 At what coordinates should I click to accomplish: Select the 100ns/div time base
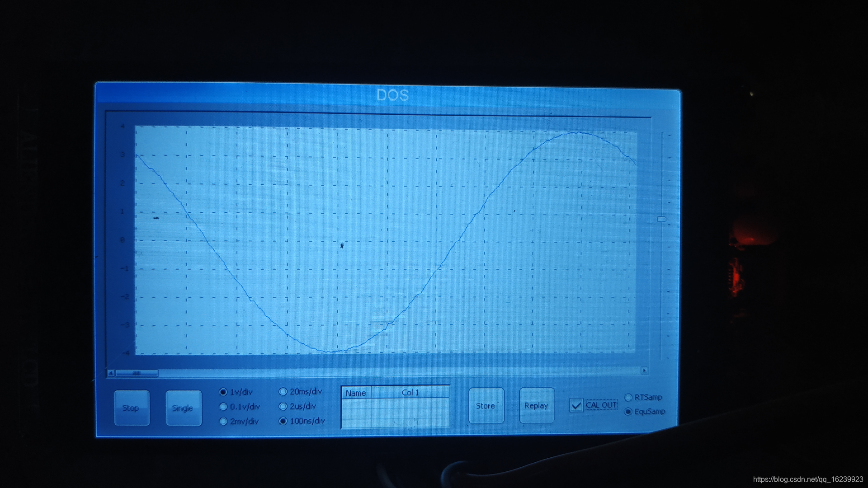pyautogui.click(x=283, y=421)
